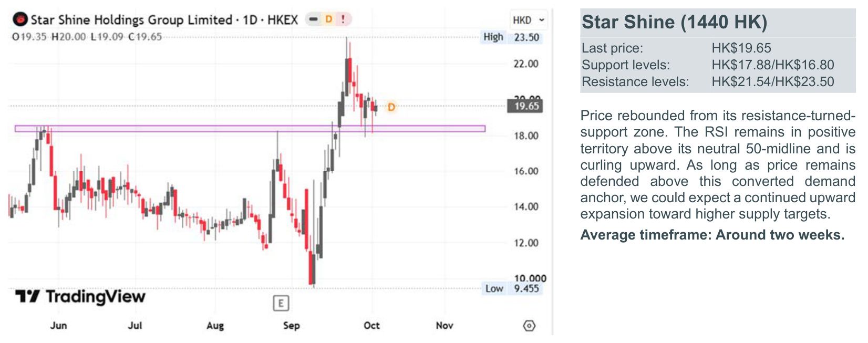Open the HKD currency dropdown
Screen dimensions: 868x343
(x=529, y=20)
